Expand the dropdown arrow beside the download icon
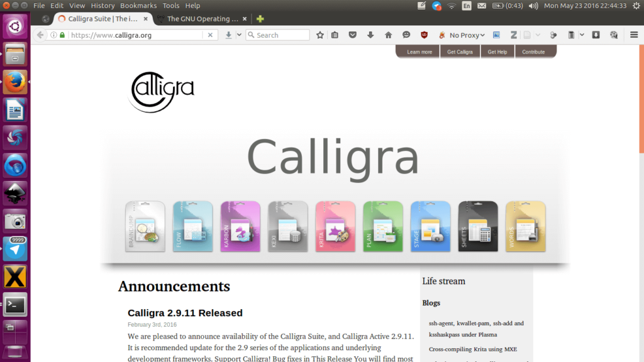This screenshot has height=362, width=644. (239, 35)
